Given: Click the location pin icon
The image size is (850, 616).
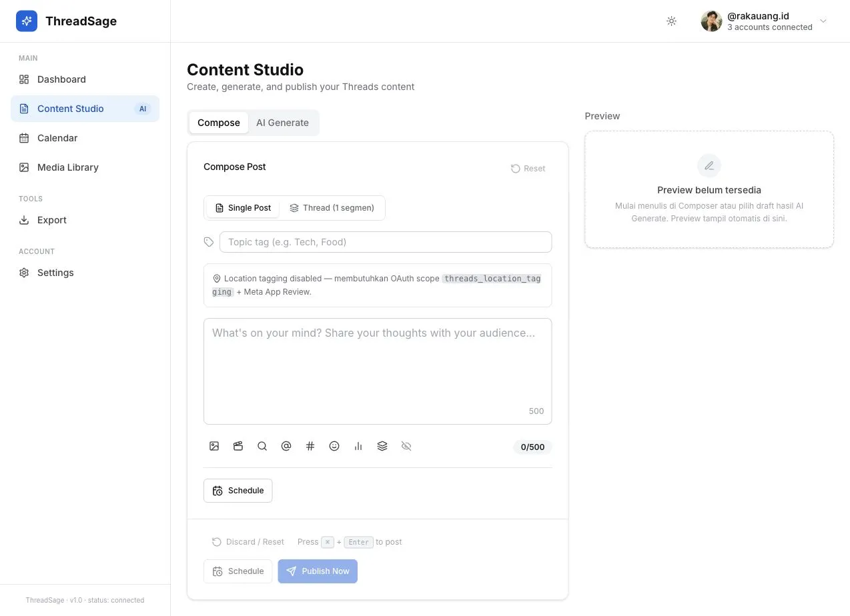Looking at the screenshot, I should [x=217, y=279].
